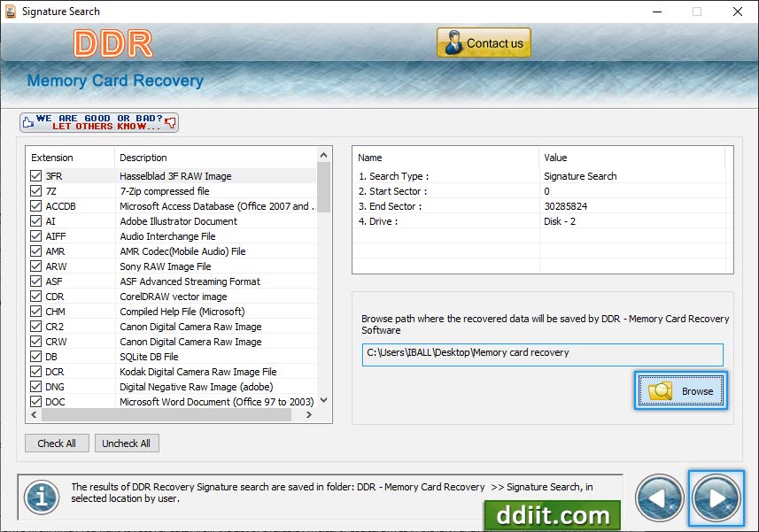The height and width of the screenshot is (532, 759).
Task: Click the 'We are good or bad' feedback banner
Action: pyautogui.click(x=99, y=122)
